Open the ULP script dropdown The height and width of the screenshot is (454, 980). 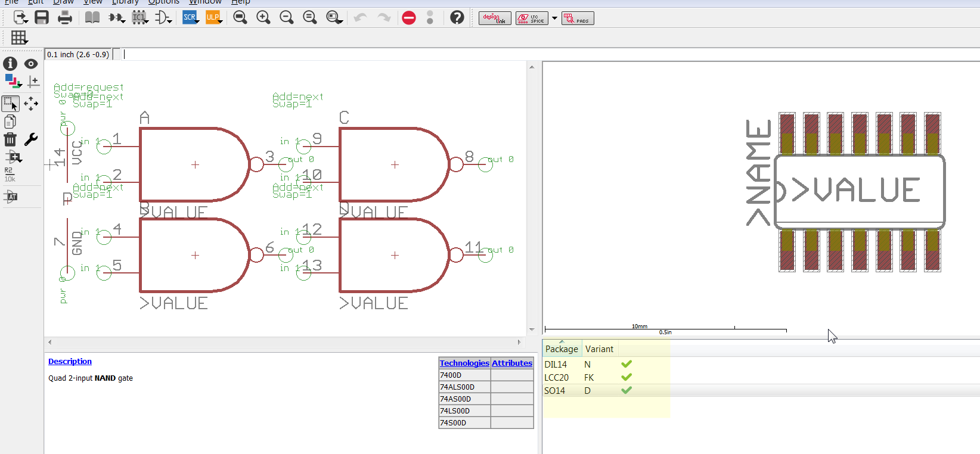213,18
